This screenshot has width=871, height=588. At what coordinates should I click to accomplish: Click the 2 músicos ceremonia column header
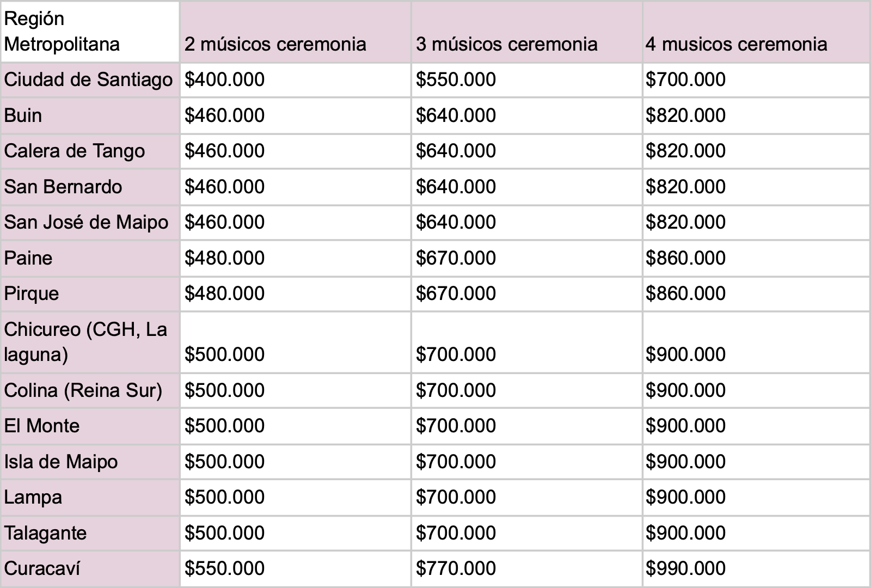tap(296, 32)
